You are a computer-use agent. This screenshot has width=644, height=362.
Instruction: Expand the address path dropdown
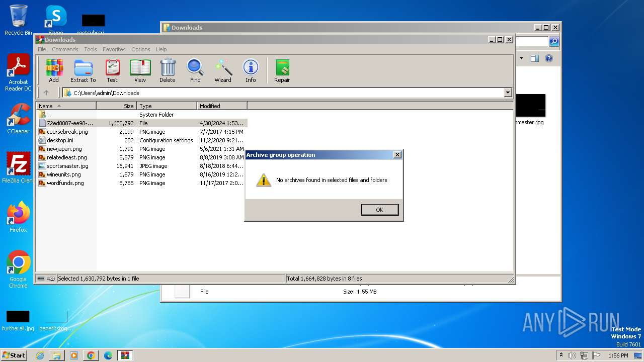click(x=508, y=93)
